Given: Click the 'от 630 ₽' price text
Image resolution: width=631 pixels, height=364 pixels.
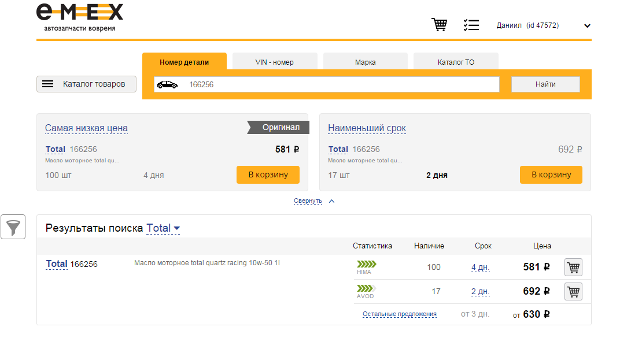Looking at the screenshot, I should tap(531, 314).
